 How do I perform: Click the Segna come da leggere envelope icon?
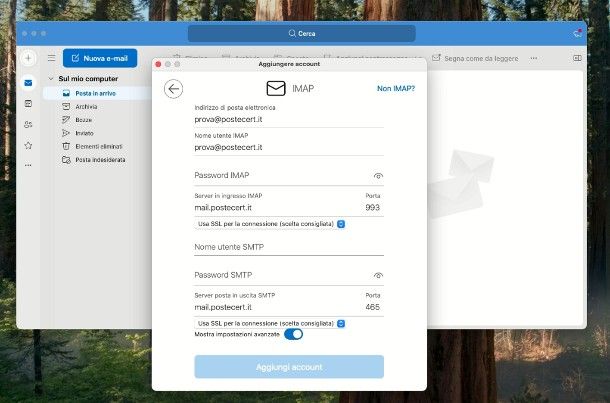point(436,58)
